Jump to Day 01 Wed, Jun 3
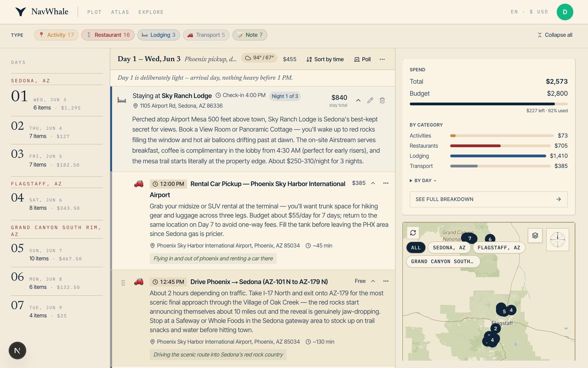This screenshot has height=368, width=588. (x=57, y=101)
